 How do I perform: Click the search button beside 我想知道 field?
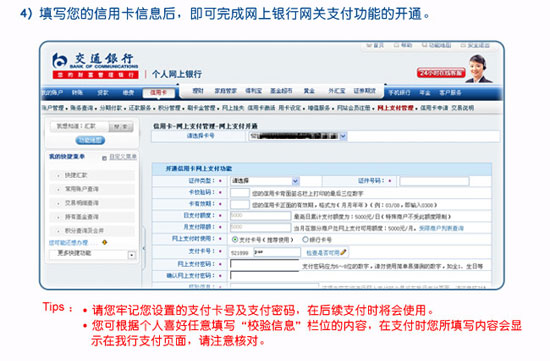tap(121, 126)
